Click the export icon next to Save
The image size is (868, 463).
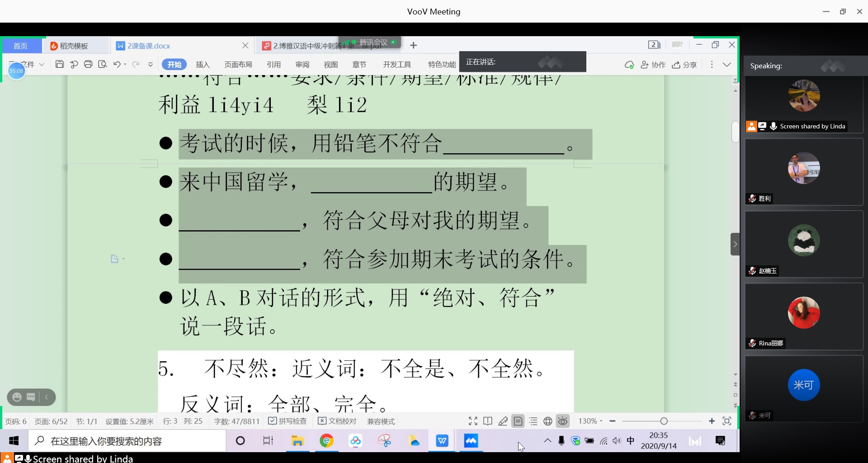point(74,64)
